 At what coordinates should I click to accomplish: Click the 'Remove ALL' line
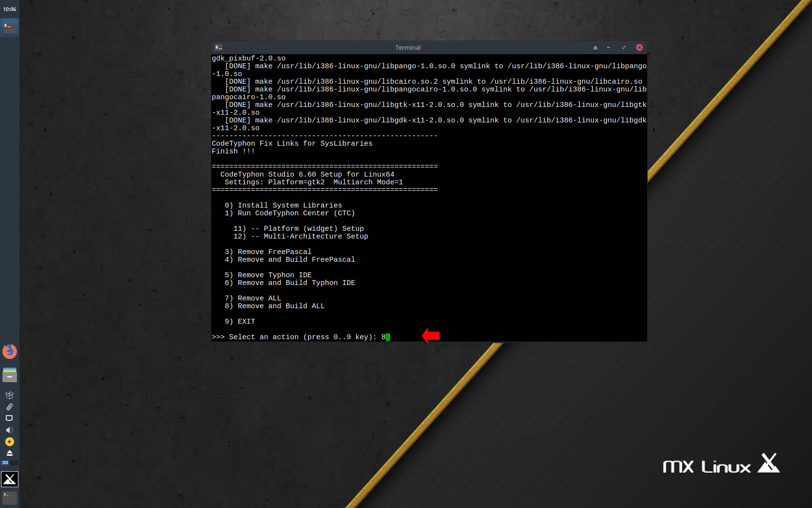point(253,299)
